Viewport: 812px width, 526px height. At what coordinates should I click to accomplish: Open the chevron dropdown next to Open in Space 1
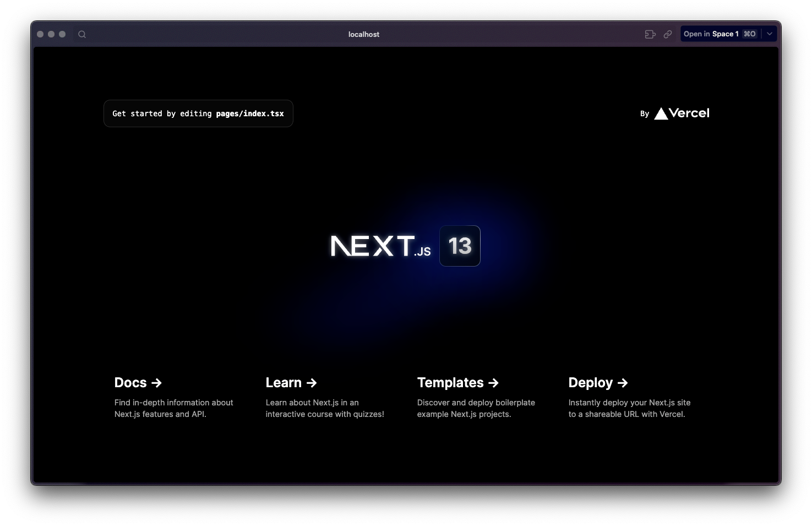coord(769,34)
